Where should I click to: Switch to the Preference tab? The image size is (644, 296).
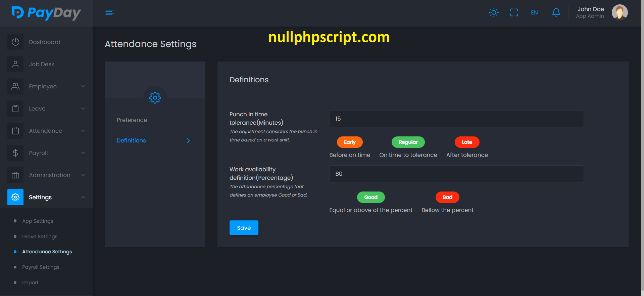tap(132, 120)
